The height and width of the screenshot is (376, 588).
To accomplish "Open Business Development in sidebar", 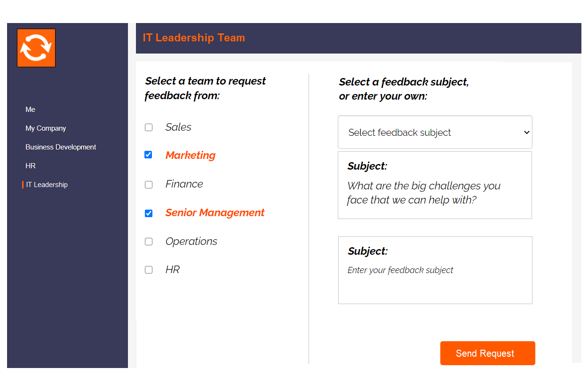I will [x=61, y=147].
